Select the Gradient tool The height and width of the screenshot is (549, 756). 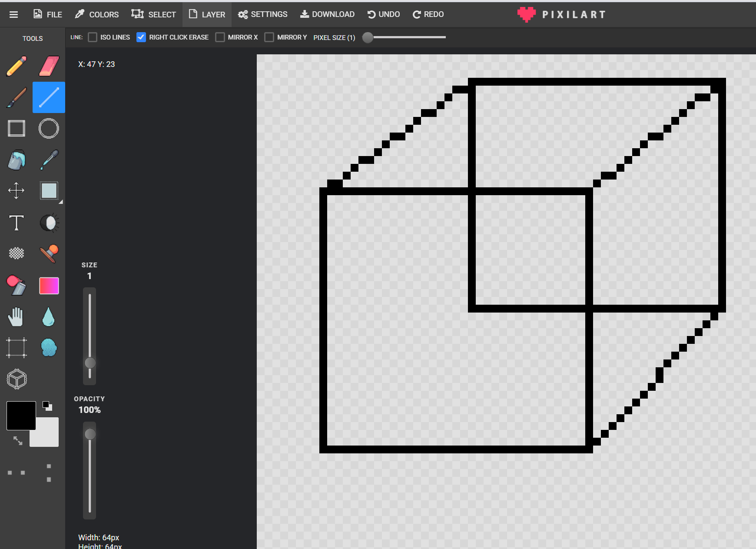[x=49, y=286]
